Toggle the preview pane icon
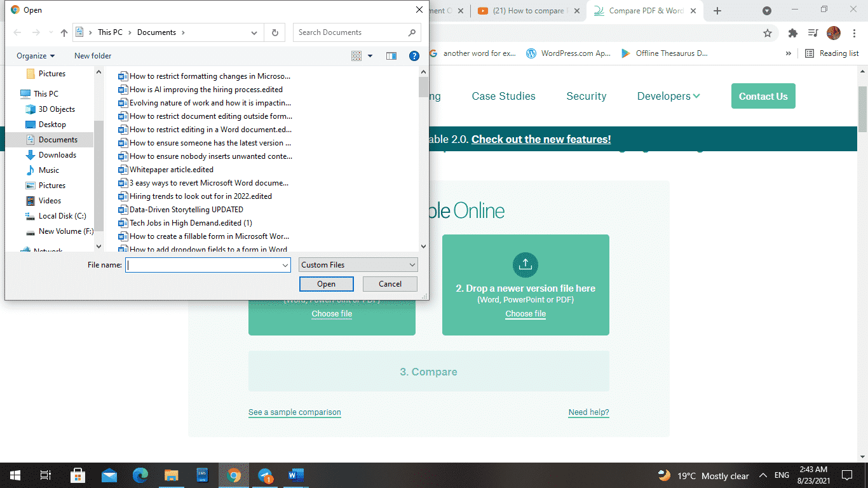Viewport: 868px width, 488px height. [x=391, y=56]
